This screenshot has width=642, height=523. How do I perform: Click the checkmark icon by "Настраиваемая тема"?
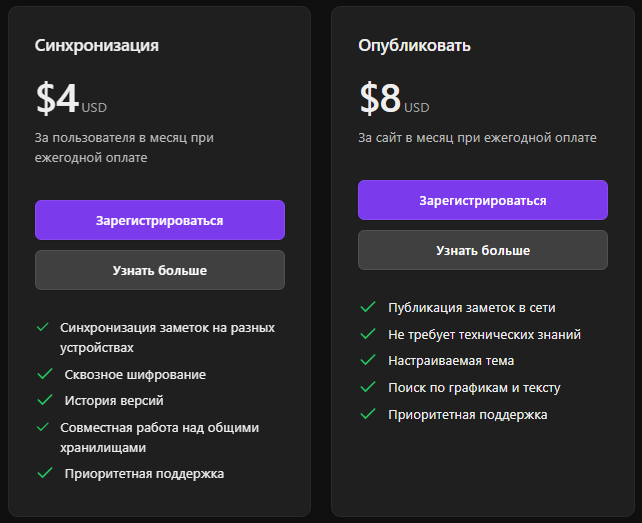pos(367,360)
